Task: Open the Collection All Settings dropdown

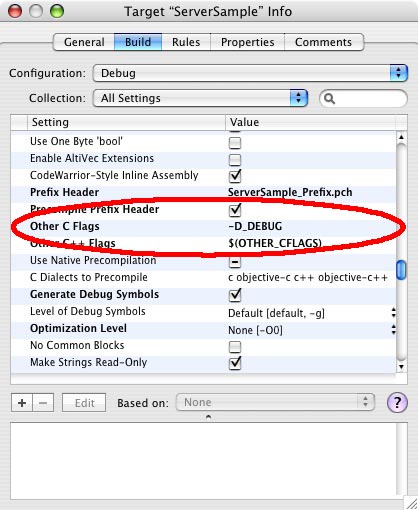Action: pos(200,98)
